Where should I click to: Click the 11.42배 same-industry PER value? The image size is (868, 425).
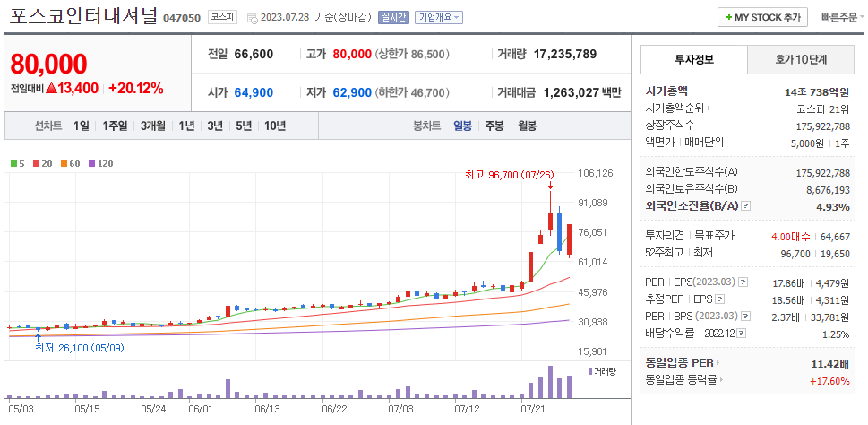click(x=829, y=364)
